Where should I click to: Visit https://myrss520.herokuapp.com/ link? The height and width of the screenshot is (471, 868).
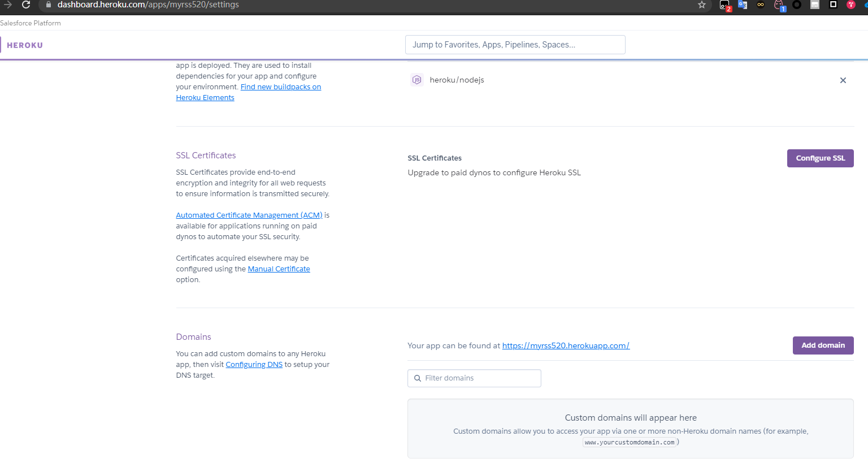click(x=566, y=345)
